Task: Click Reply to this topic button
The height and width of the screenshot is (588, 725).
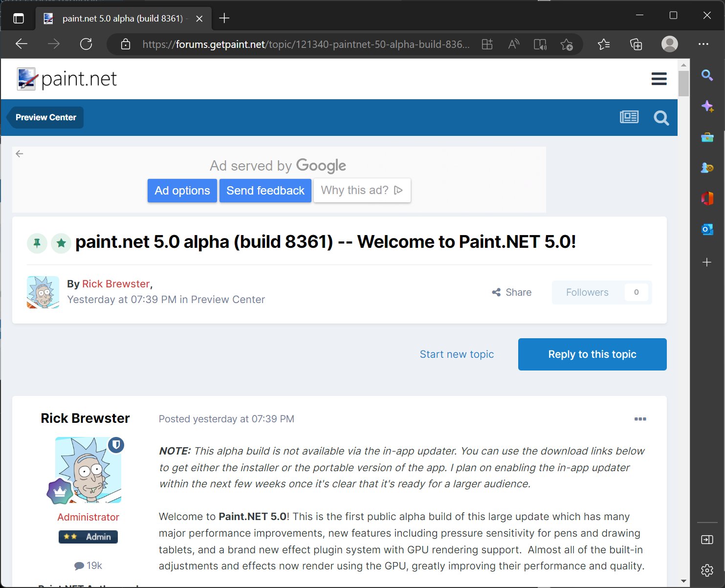Action: [x=592, y=354]
